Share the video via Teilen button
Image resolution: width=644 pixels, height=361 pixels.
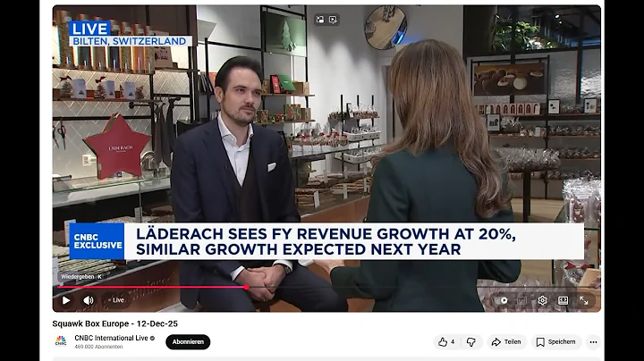click(x=507, y=341)
